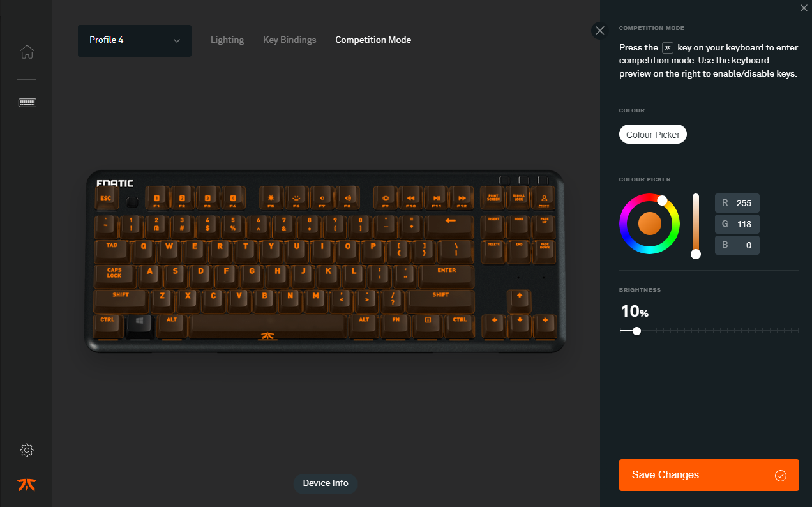Click the Save Changes button

coord(709,475)
